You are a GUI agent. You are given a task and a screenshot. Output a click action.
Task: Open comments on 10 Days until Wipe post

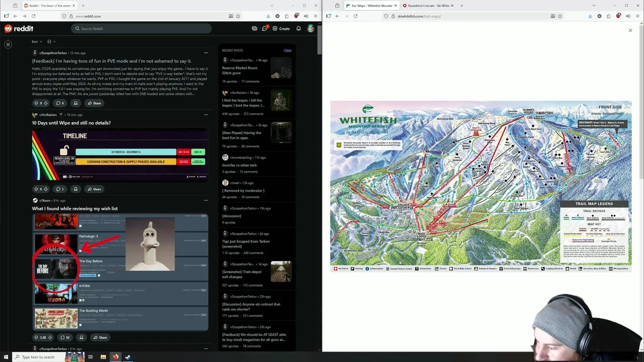click(60, 189)
